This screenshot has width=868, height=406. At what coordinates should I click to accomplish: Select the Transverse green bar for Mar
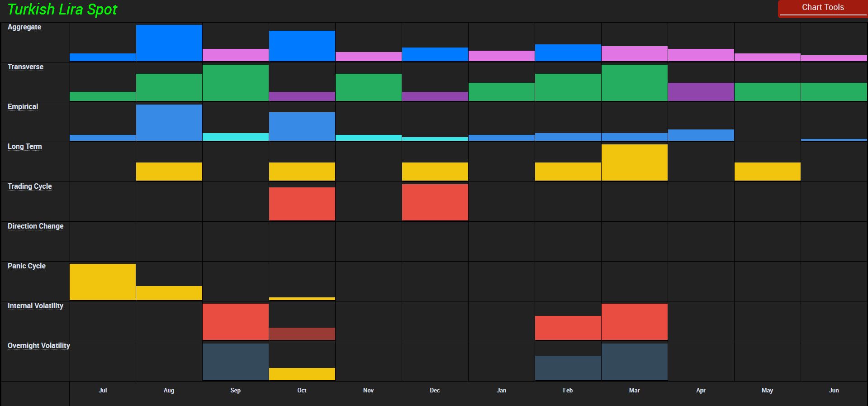coord(635,83)
